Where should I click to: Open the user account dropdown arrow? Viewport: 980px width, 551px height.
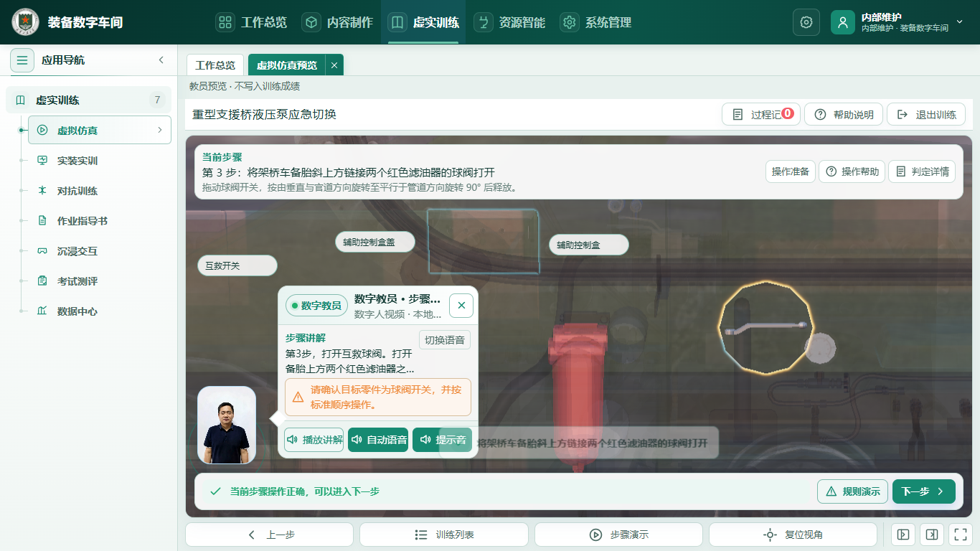(x=959, y=22)
